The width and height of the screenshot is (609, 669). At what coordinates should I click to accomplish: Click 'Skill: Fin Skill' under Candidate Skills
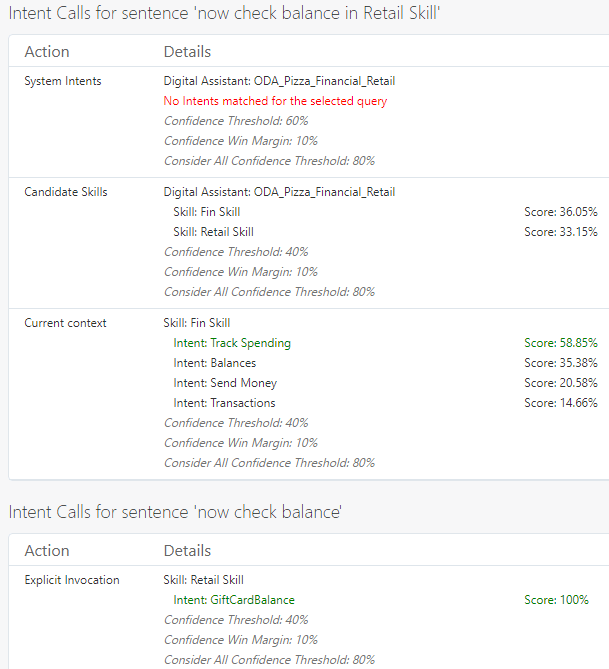coord(206,212)
